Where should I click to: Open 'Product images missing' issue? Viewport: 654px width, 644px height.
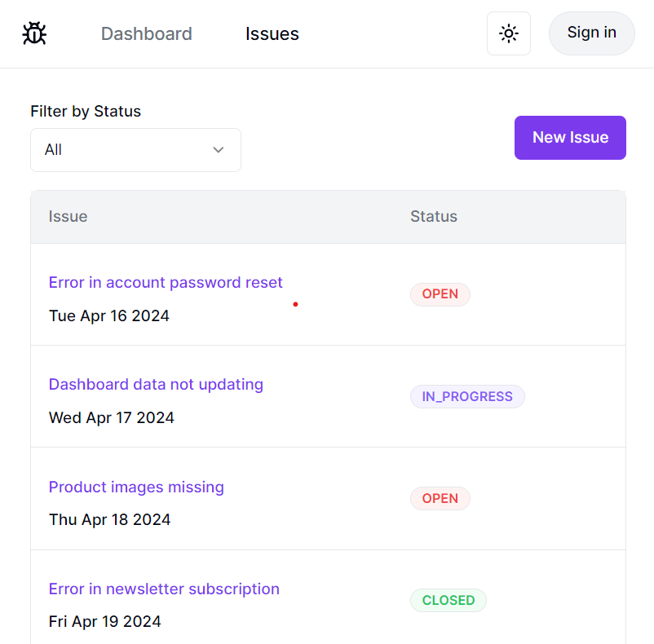point(136,487)
